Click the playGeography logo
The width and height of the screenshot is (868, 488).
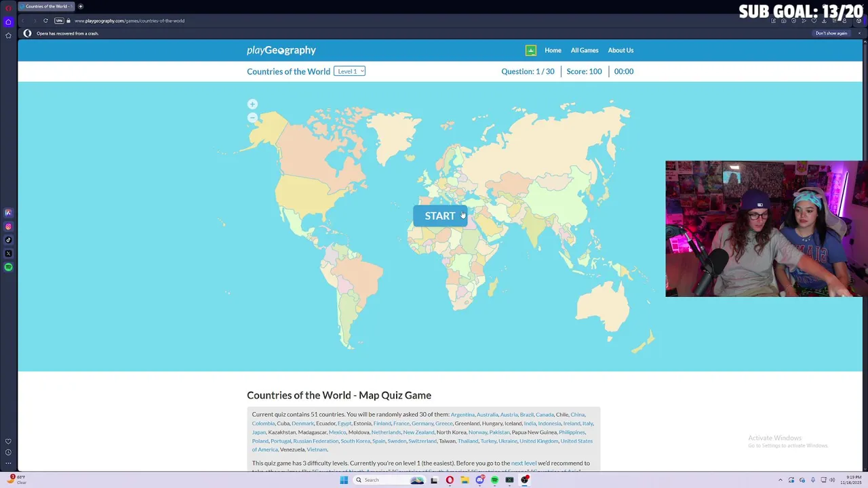(281, 50)
